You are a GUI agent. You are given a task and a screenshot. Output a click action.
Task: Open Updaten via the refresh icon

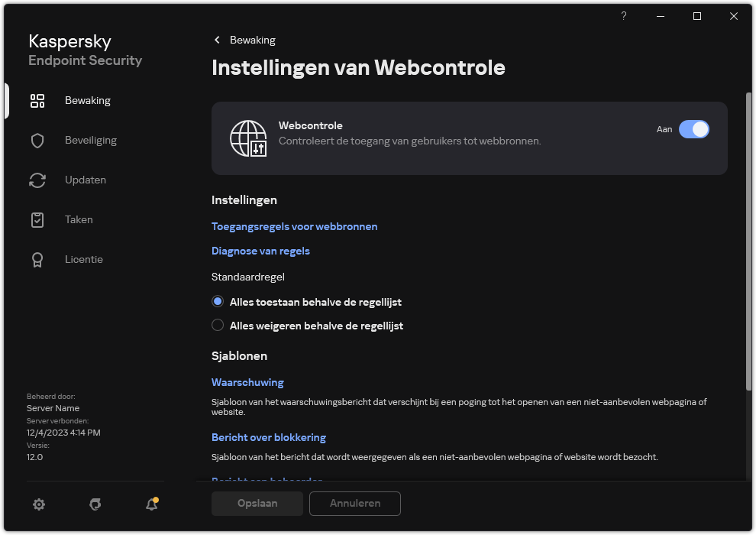coord(37,180)
